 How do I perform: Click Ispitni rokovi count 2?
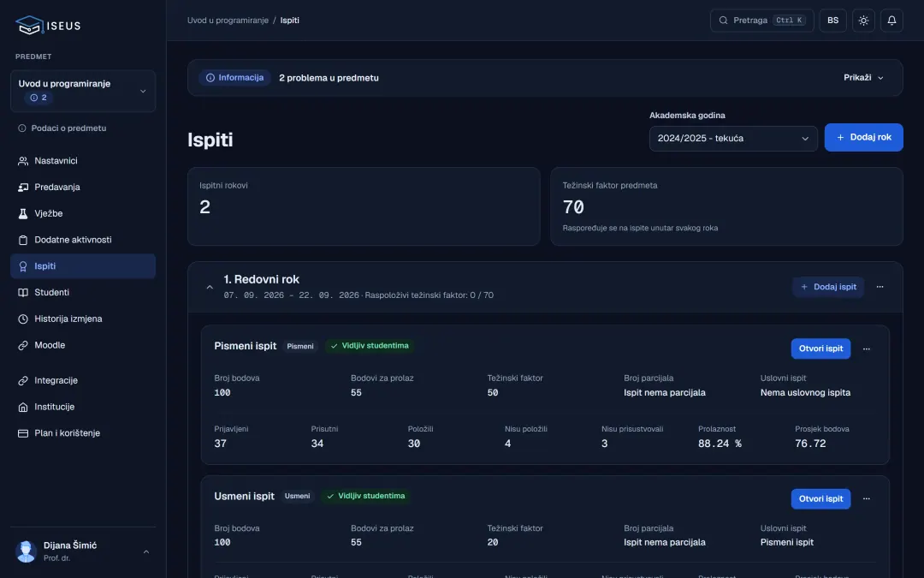pos(204,207)
